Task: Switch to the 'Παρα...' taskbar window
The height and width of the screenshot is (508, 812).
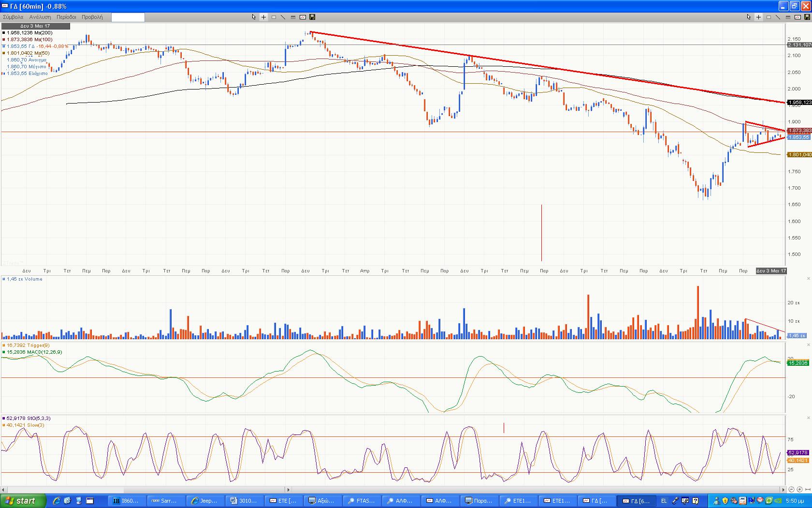Action: [478, 501]
